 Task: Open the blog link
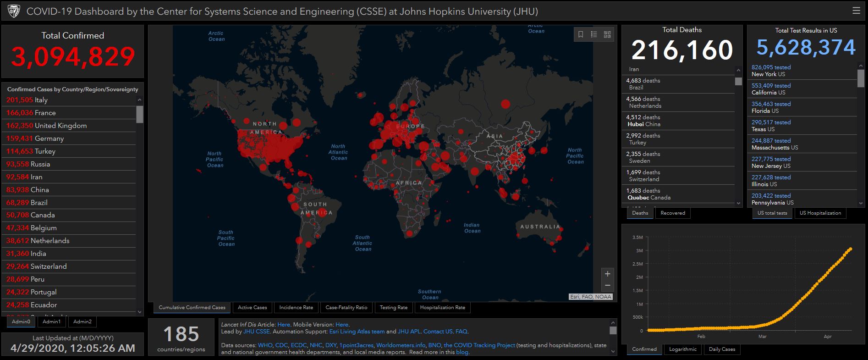pos(462,352)
